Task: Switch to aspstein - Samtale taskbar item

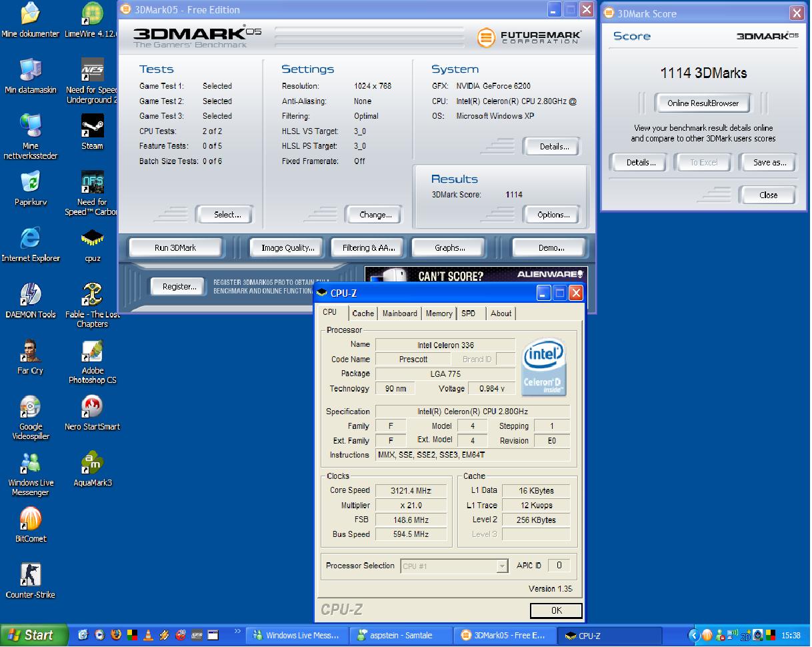Action: 402,636
